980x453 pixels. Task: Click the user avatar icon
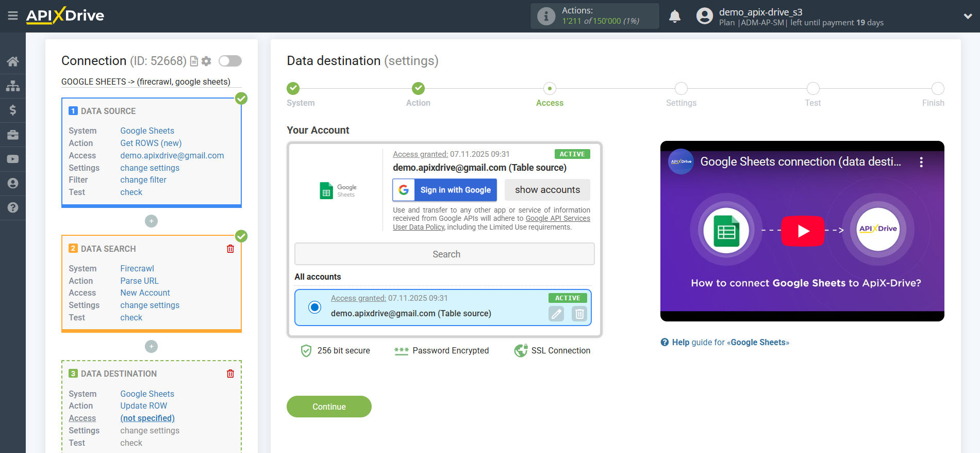704,16
